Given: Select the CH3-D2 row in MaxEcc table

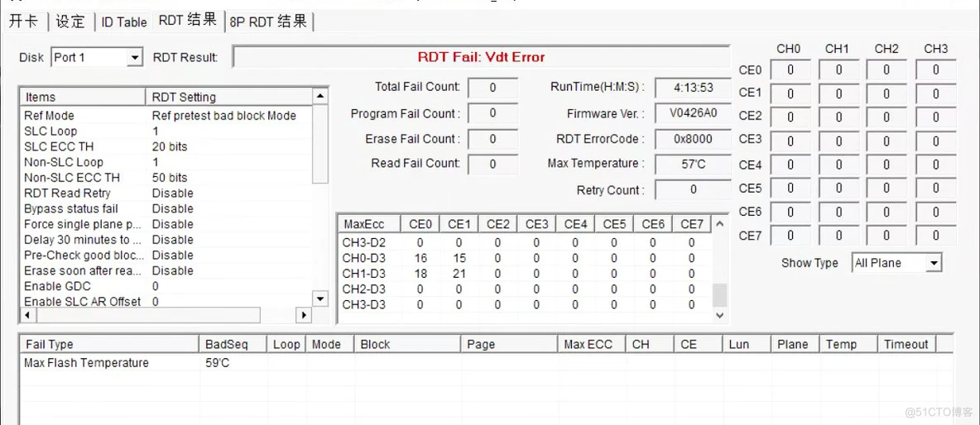Looking at the screenshot, I should [525, 242].
